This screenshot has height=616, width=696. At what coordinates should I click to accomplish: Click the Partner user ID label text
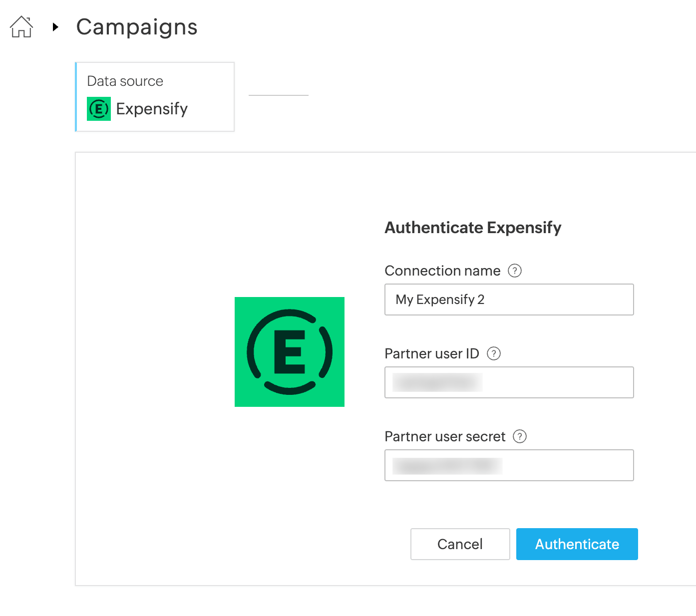point(431,353)
